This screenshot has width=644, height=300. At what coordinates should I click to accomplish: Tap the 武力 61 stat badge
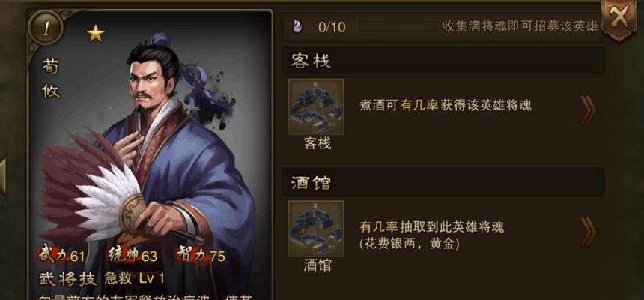[x=61, y=256]
